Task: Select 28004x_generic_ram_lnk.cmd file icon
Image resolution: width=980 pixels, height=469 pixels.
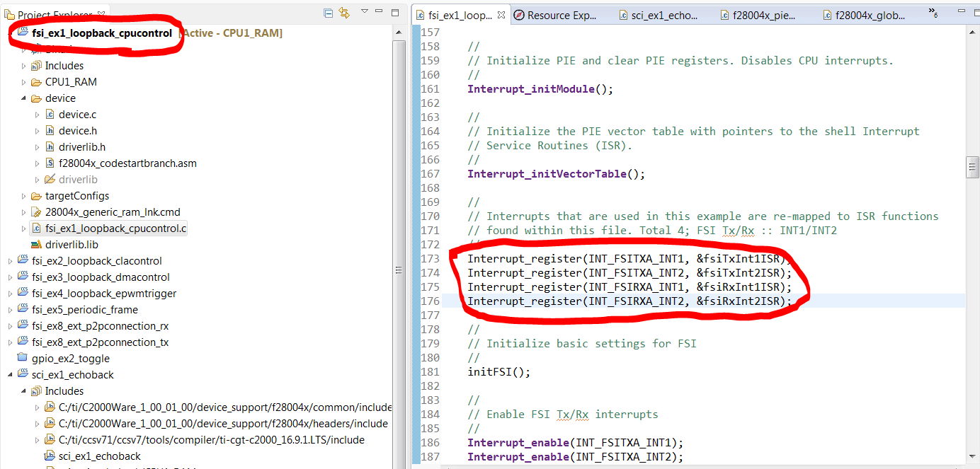Action: pyautogui.click(x=36, y=212)
